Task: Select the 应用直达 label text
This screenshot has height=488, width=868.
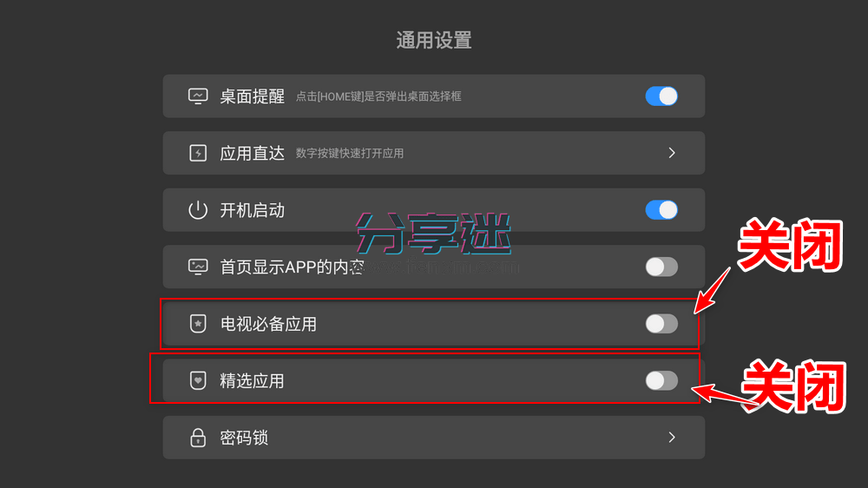Action: (252, 153)
